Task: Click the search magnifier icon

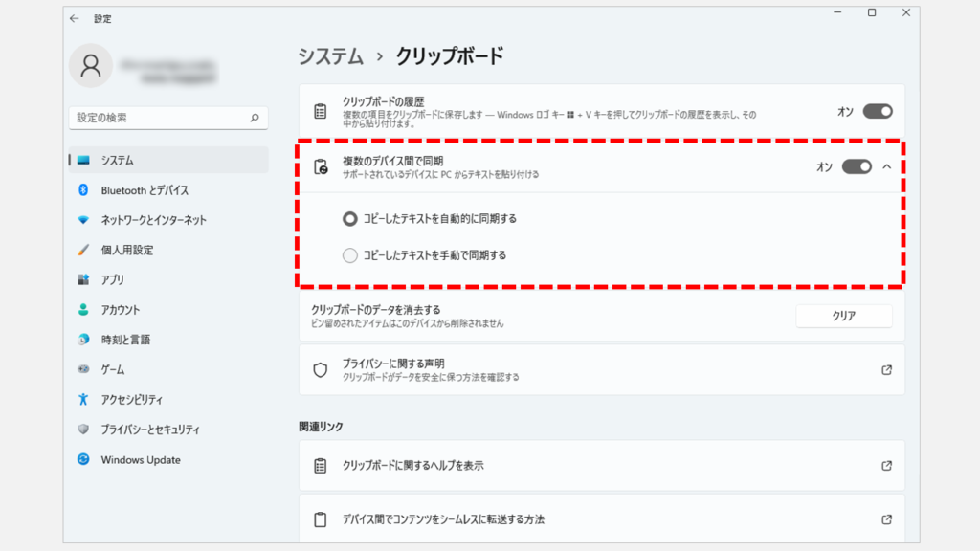Action: pos(255,118)
